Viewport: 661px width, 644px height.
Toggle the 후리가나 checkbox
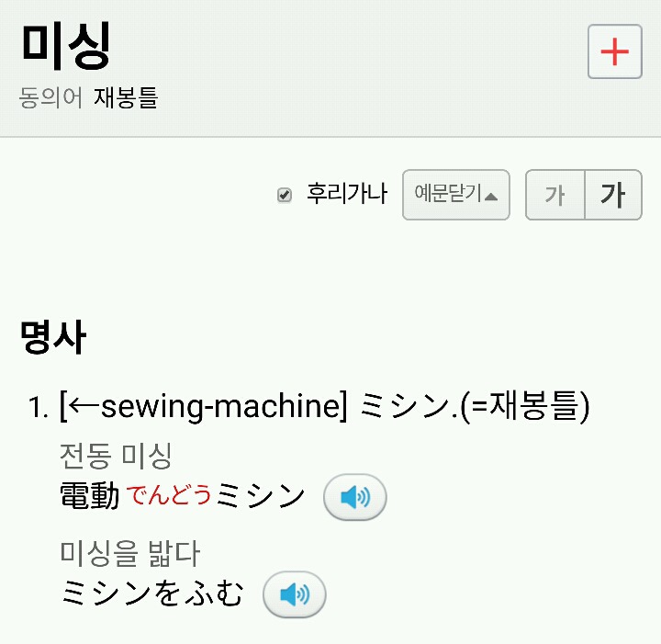click(285, 196)
